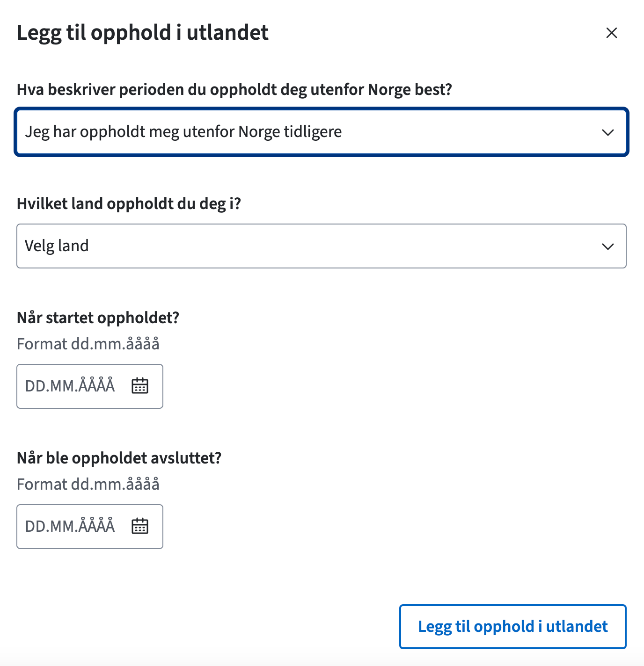Image resolution: width=644 pixels, height=666 pixels.
Task: Click the format hint under the end date question
Action: pyautogui.click(x=88, y=485)
